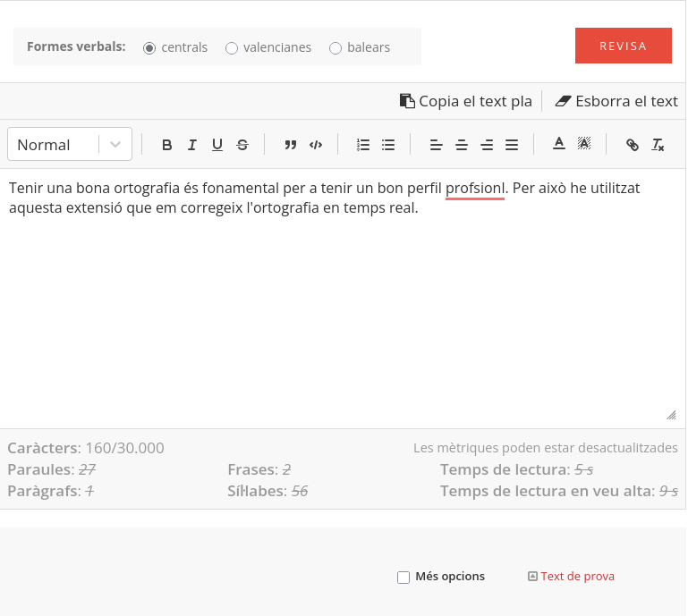The width and height of the screenshot is (688, 616).
Task: Insert a blockquote
Action: (x=290, y=145)
